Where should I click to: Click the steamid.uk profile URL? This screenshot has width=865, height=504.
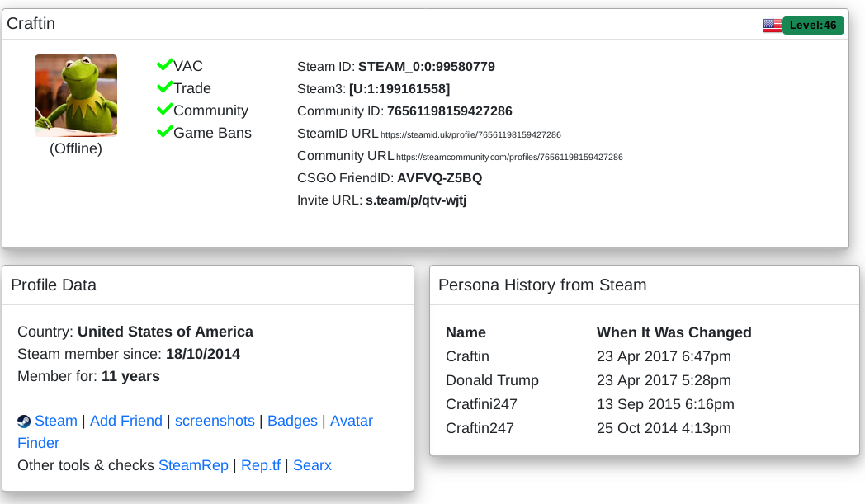470,134
